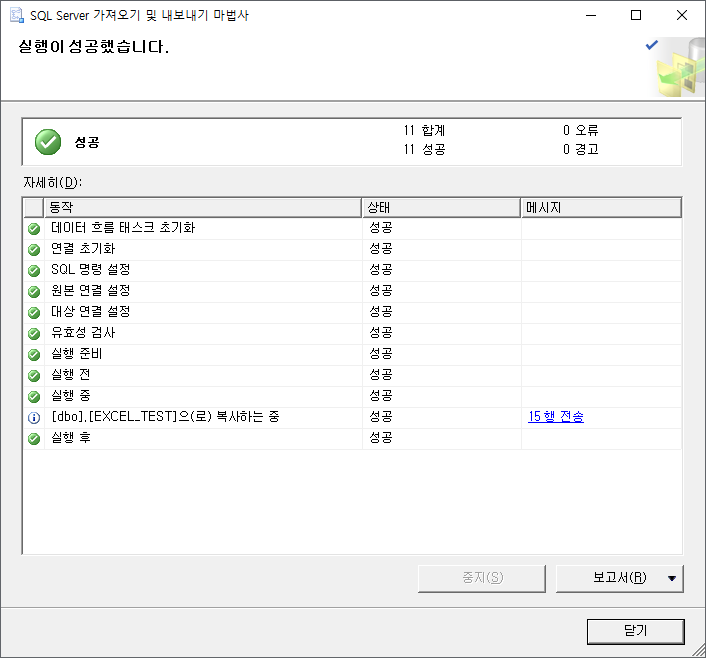Click the info icon beside EXCEL_TEST copy row

click(34, 417)
